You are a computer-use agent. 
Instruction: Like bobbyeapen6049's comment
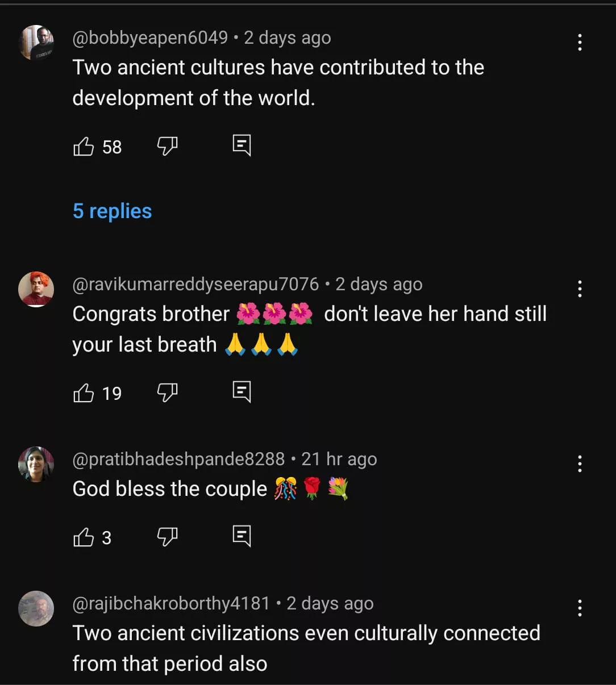click(x=84, y=147)
